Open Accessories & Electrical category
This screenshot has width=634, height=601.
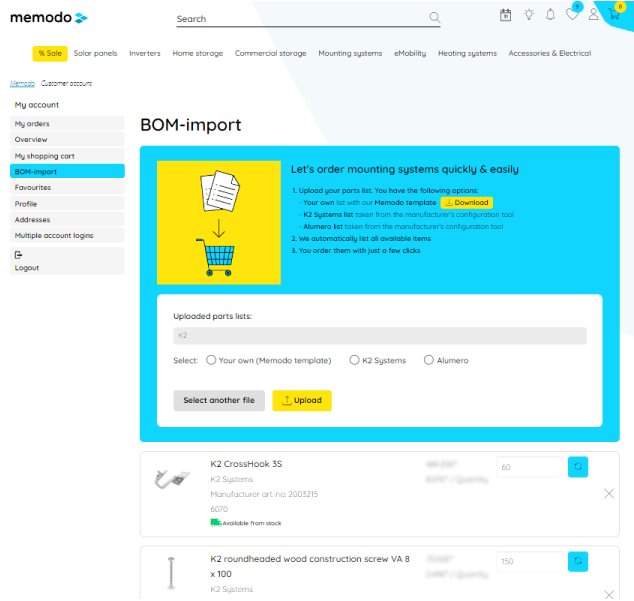(550, 53)
